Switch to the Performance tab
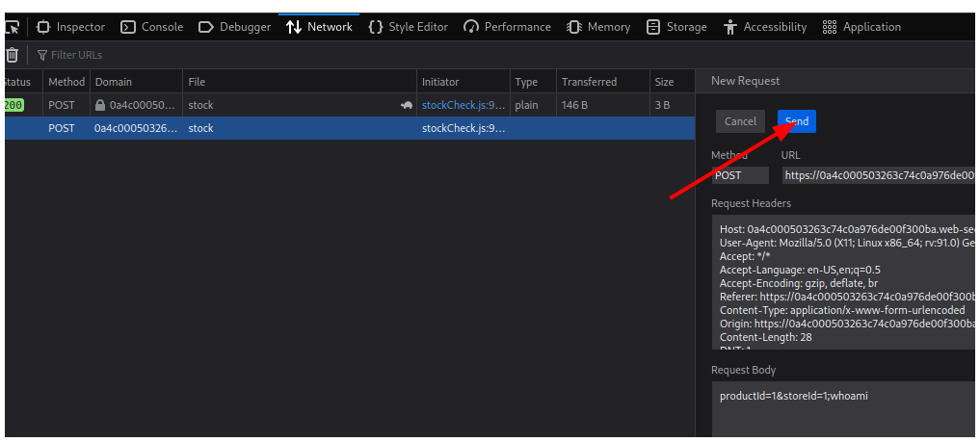This screenshot has width=980, height=442. (507, 27)
